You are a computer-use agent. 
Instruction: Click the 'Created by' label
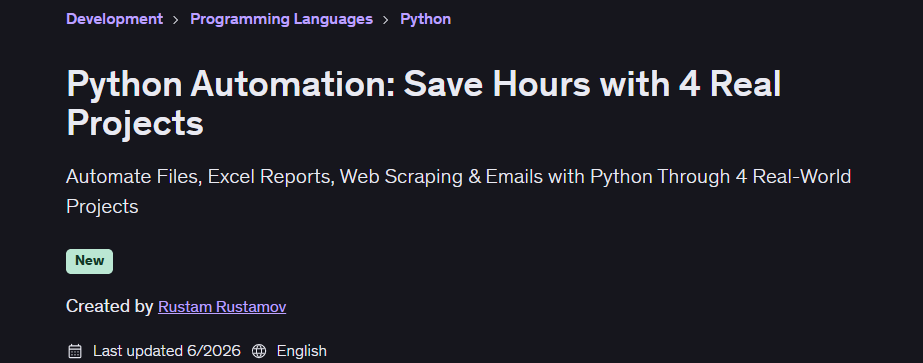coord(109,307)
